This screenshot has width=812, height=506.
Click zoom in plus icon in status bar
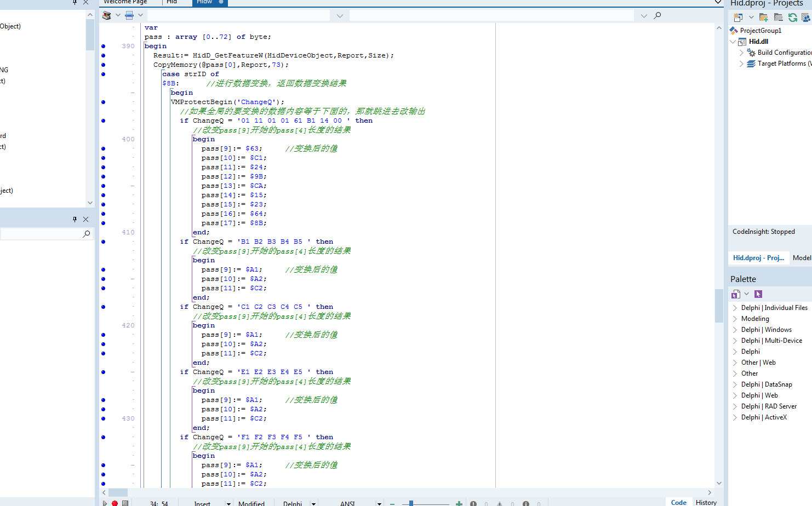tap(459, 503)
